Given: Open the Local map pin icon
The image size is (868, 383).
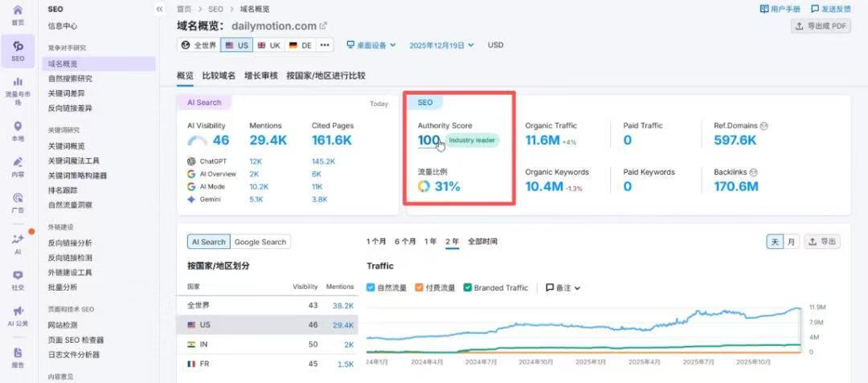Looking at the screenshot, I should 18,127.
